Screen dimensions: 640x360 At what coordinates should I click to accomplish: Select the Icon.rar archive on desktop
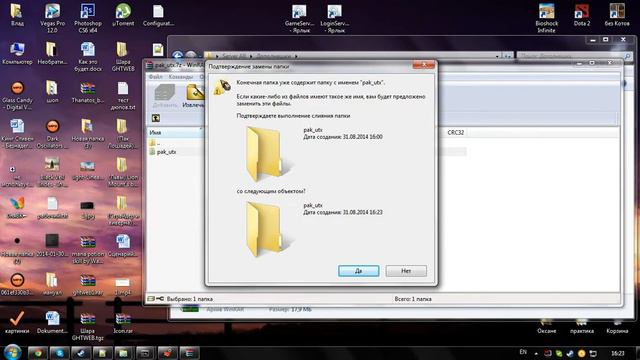click(123, 322)
